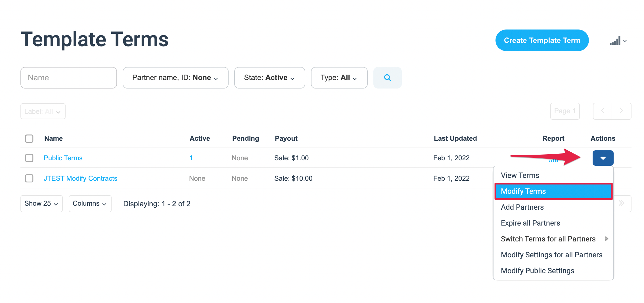Expand Switch Terms for all Partners submenu
Screen dimensions: 644x303
coord(553,239)
